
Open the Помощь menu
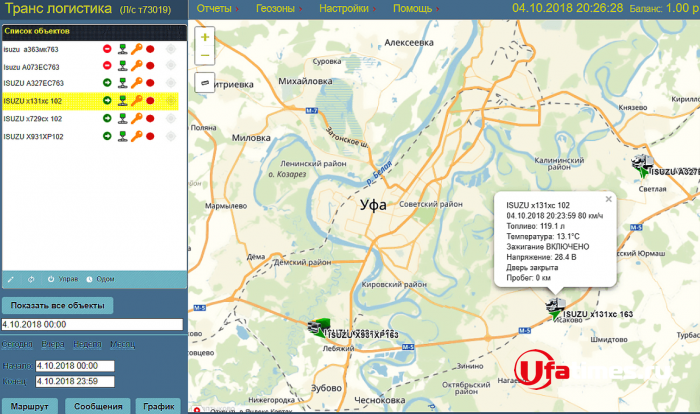(x=416, y=8)
